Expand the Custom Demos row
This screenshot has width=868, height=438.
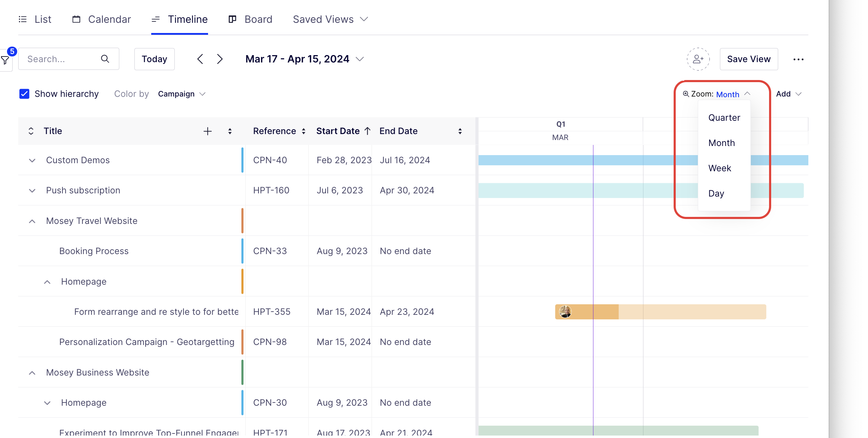(32, 160)
